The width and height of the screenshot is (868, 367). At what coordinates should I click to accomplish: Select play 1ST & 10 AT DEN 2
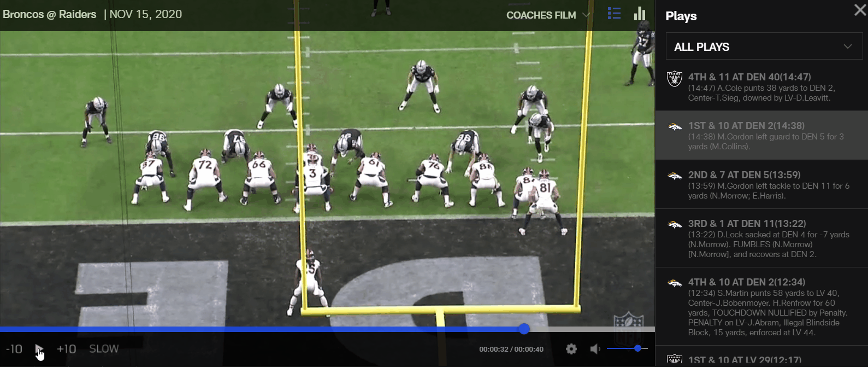click(x=761, y=136)
